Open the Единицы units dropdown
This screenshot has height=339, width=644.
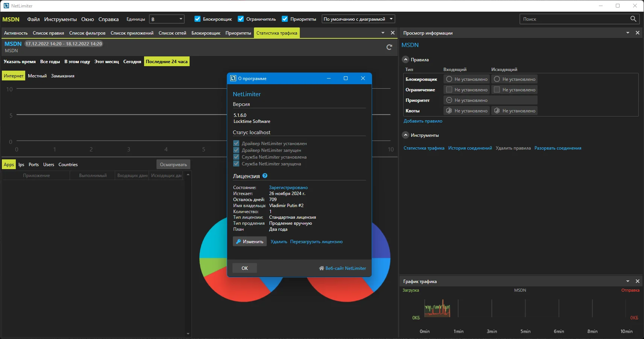pos(167,19)
